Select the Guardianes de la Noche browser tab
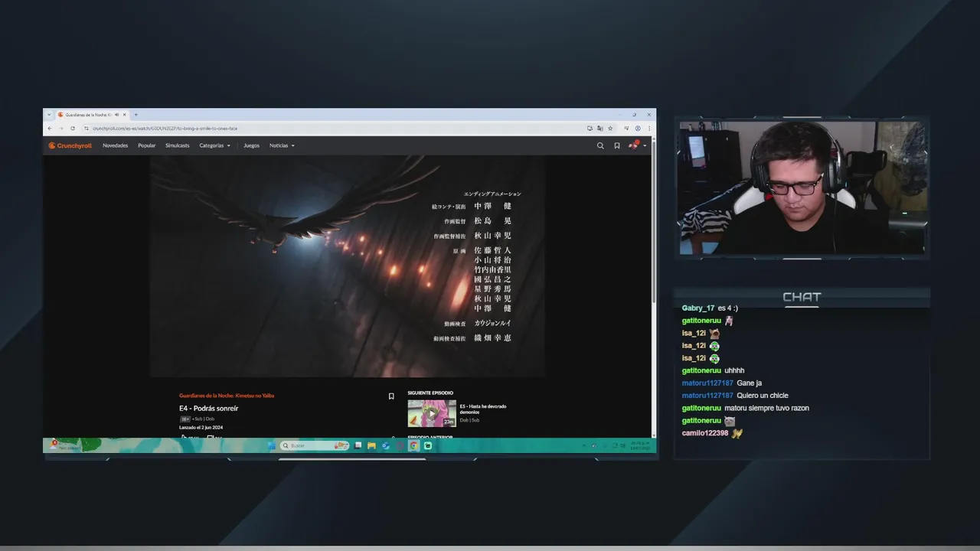The image size is (980, 551). pyautogui.click(x=92, y=115)
